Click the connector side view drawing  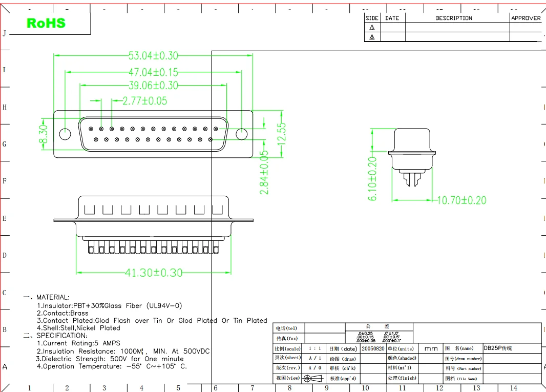[412, 157]
